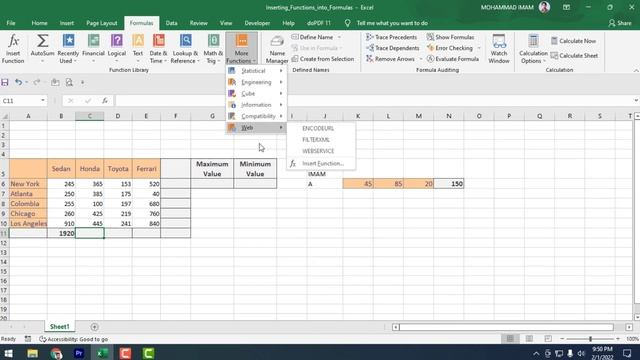Expand the Engineering submenu
The width and height of the screenshot is (640, 360).
pos(256,82)
